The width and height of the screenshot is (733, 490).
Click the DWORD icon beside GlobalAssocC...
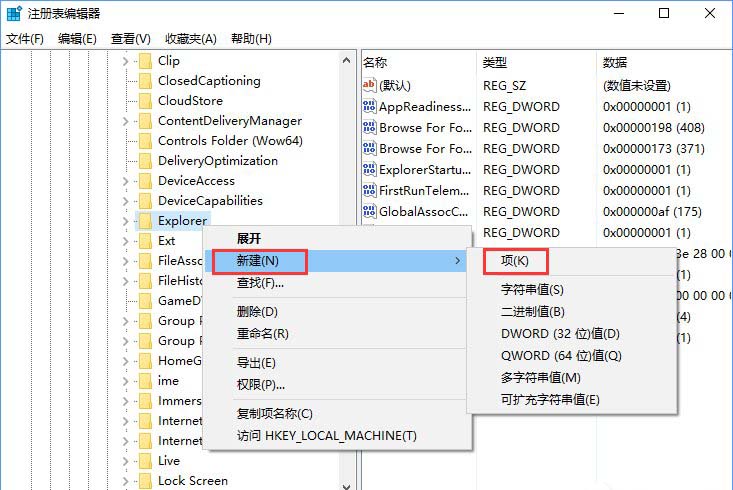click(369, 211)
